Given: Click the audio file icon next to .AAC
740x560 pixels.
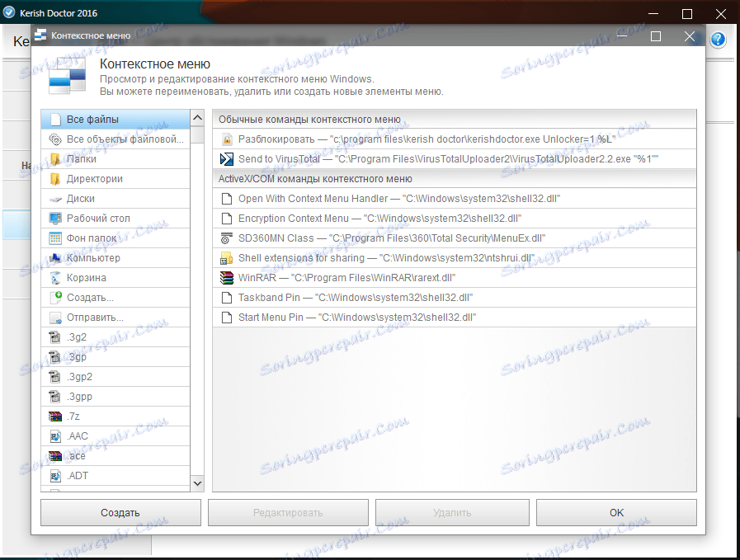Looking at the screenshot, I should click(56, 436).
